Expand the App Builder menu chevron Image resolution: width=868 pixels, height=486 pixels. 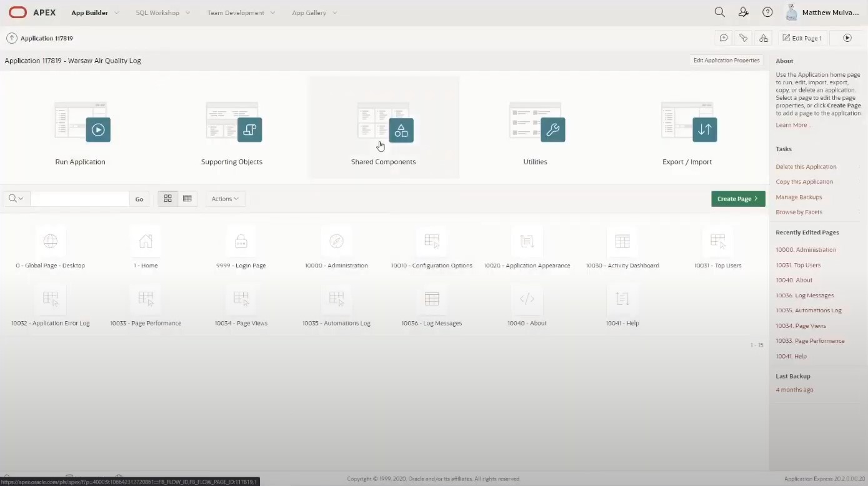116,13
